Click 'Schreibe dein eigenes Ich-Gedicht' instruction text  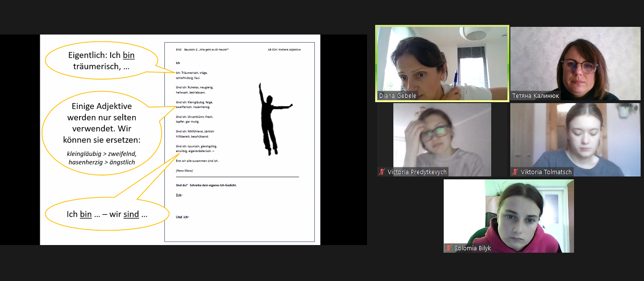pyautogui.click(x=213, y=185)
